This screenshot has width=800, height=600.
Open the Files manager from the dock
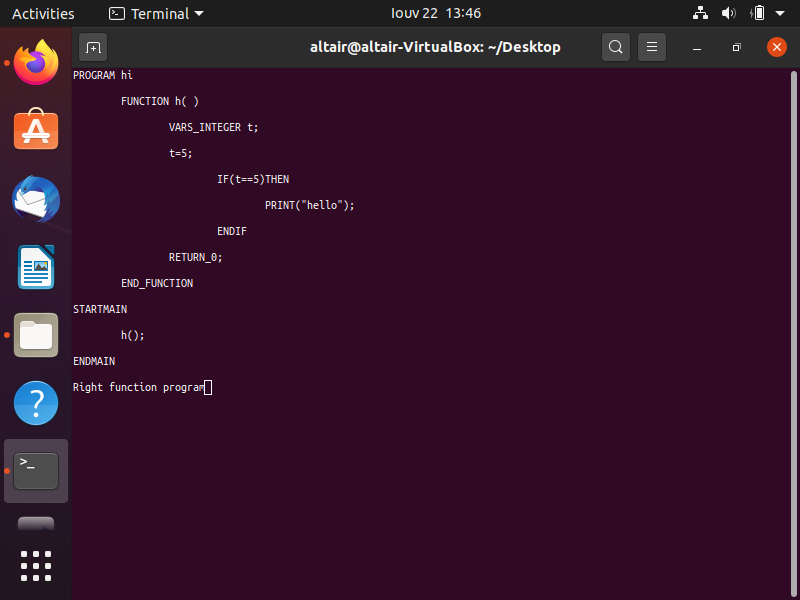[x=36, y=335]
